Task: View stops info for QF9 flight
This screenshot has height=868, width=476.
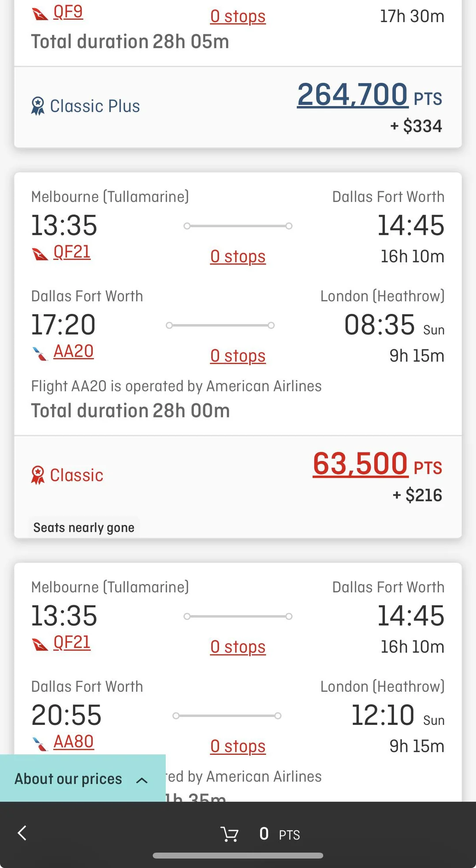Action: click(x=238, y=17)
